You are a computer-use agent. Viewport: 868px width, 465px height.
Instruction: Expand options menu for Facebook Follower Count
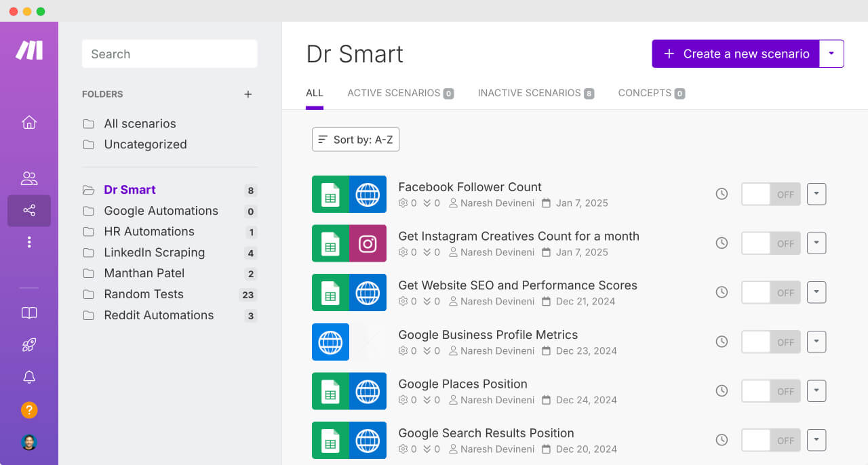[x=816, y=194]
